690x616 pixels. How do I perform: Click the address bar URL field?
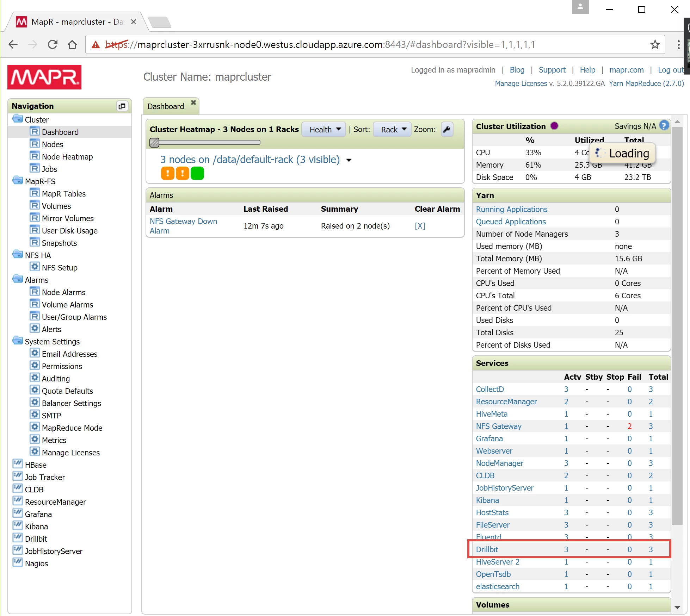point(375,44)
